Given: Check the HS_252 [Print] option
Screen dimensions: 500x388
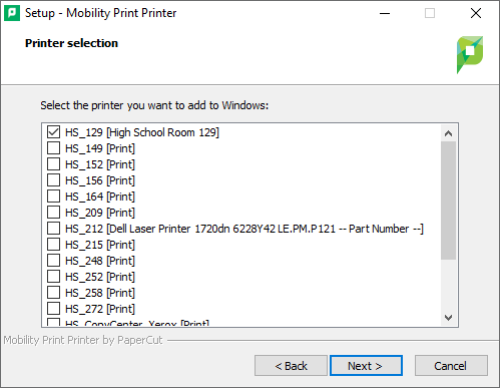Looking at the screenshot, I should click(x=53, y=276).
